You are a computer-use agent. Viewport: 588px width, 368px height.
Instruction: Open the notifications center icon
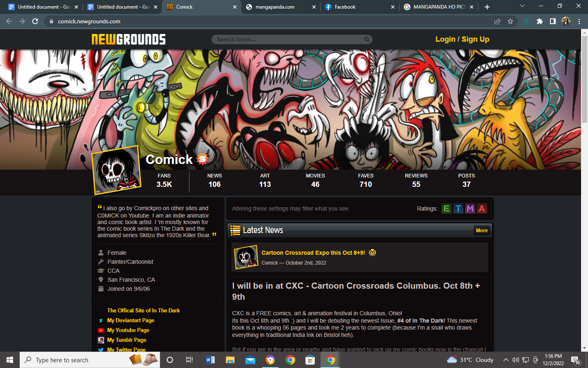tap(576, 360)
